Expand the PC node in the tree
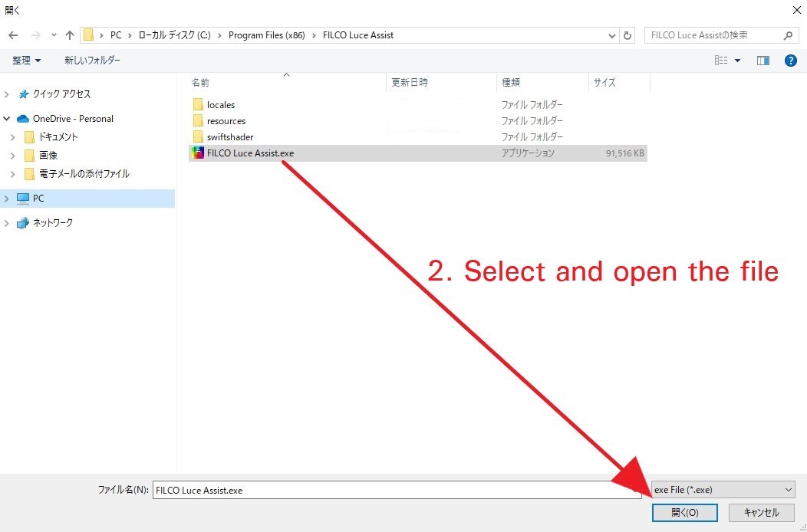 (x=7, y=199)
